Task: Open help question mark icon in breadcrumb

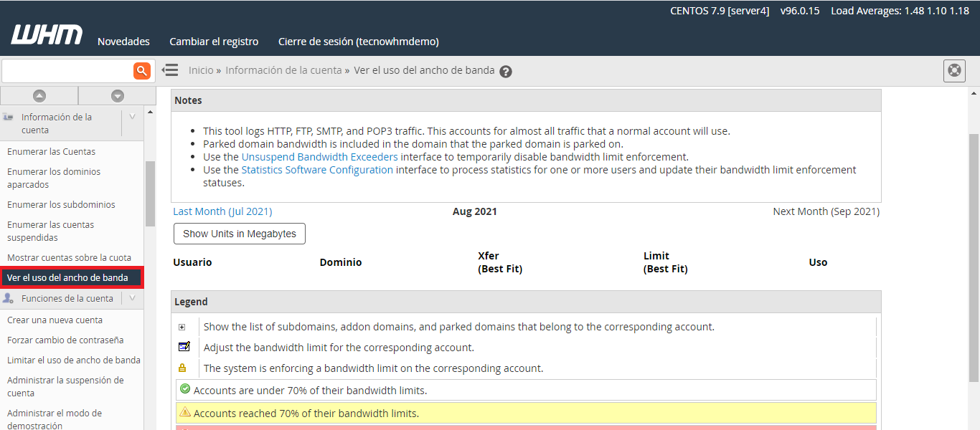Action: pyautogui.click(x=506, y=72)
